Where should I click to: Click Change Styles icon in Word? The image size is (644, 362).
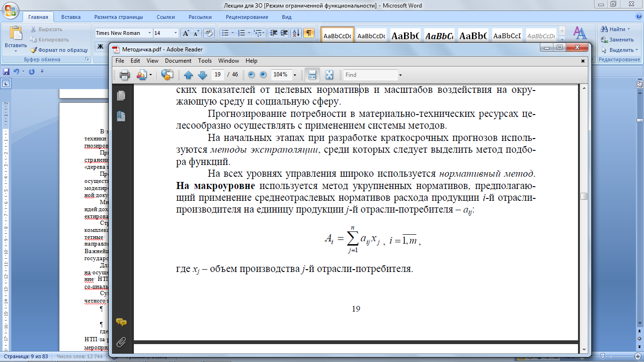point(579,34)
